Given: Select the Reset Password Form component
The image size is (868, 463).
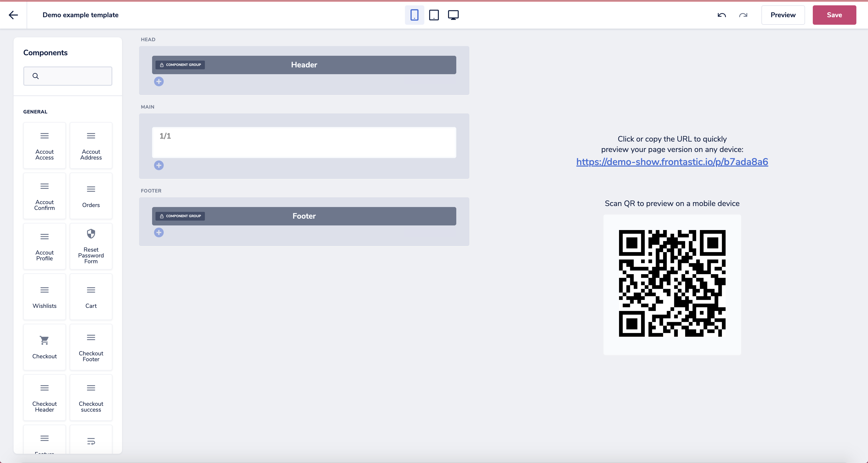Looking at the screenshot, I should [91, 246].
